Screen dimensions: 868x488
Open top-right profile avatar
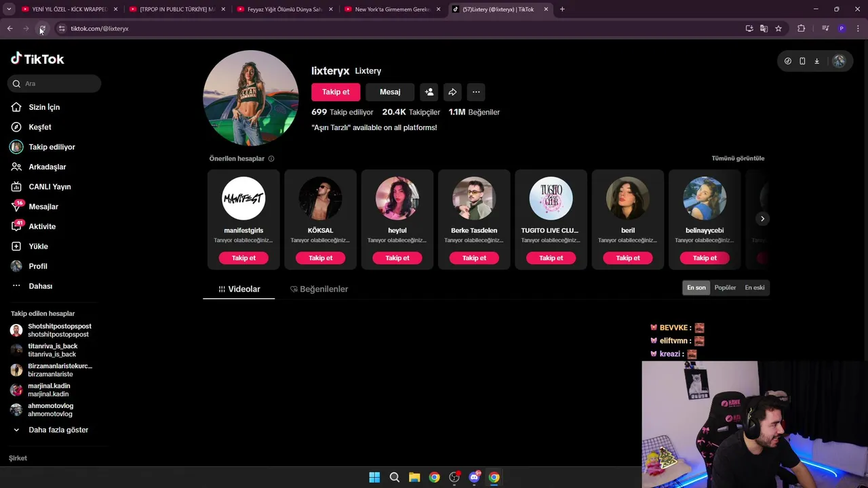click(x=839, y=61)
